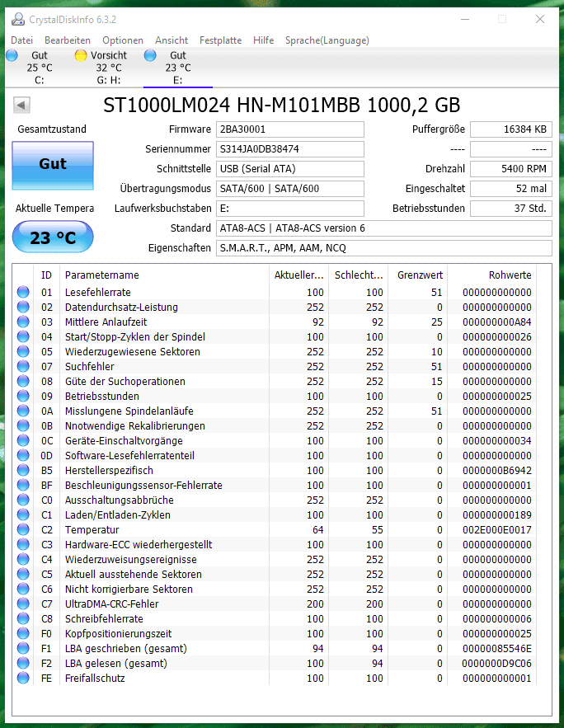The height and width of the screenshot is (728, 564).
Task: Select the C: drive tab with 25 °C
Action: (40, 68)
